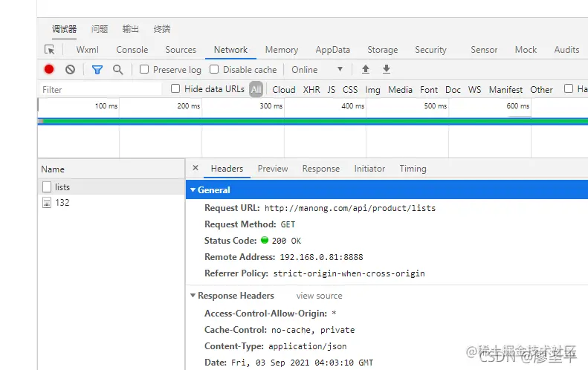
Task: Switch to the Console tab
Action: 132,50
